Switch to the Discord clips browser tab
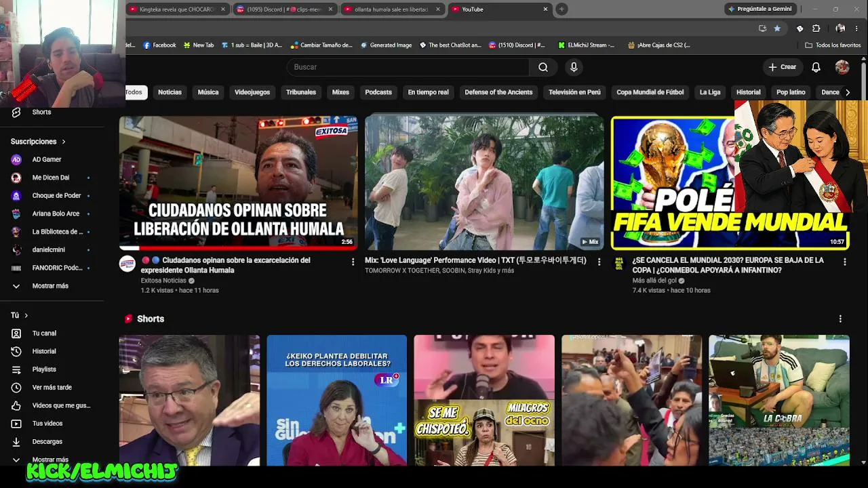 coord(285,9)
